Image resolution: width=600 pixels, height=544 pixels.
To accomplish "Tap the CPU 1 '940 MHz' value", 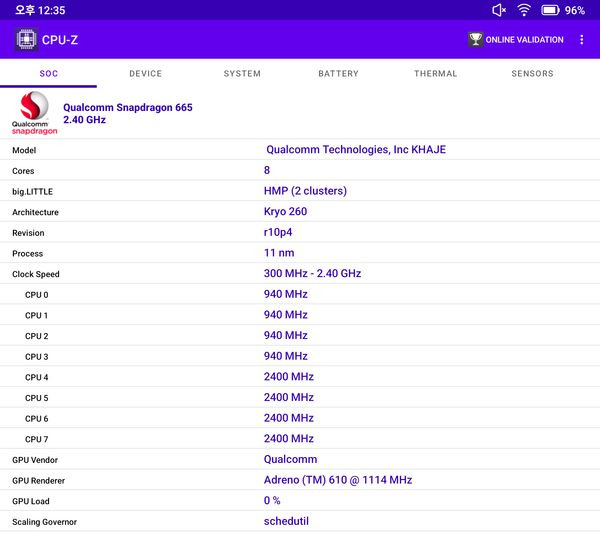I will point(285,315).
